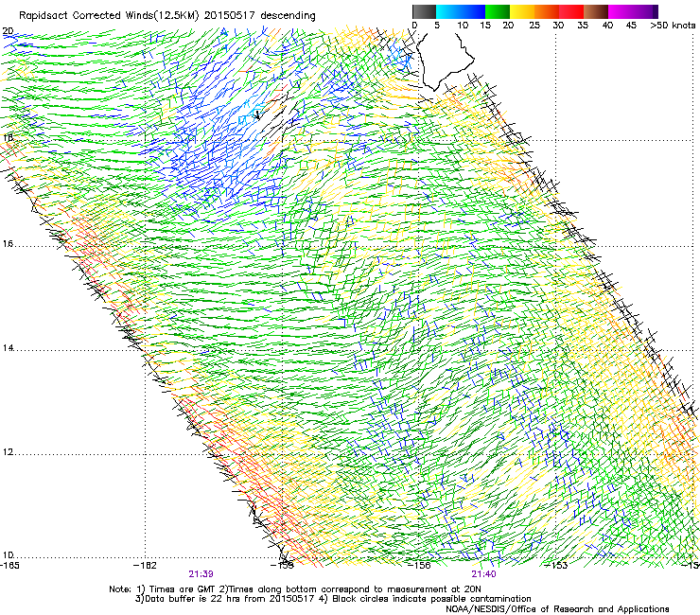The image size is (700, 615).
Task: Click the longitude label '-156'
Action: pos(419,566)
